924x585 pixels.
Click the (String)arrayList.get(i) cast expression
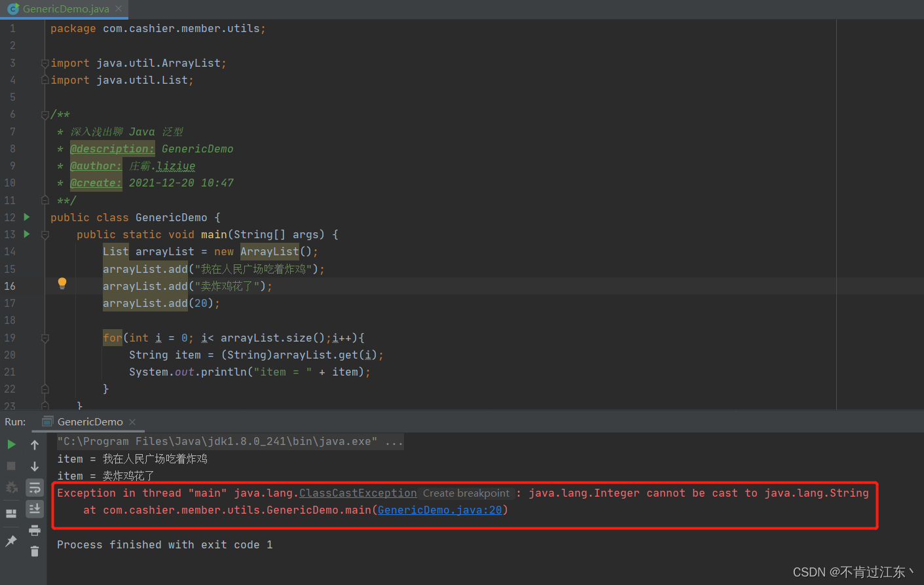click(299, 355)
